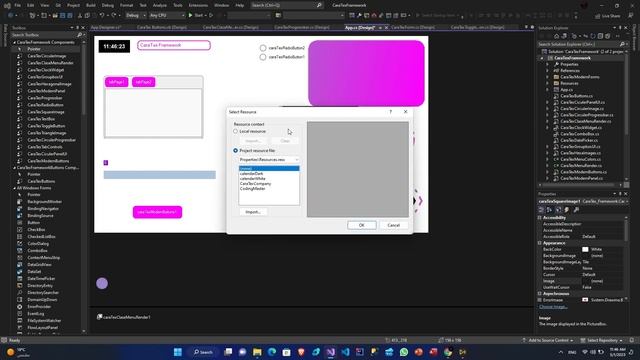Click the magenta caraTecModernButton on form
The height and width of the screenshot is (360, 640).
pos(158,212)
